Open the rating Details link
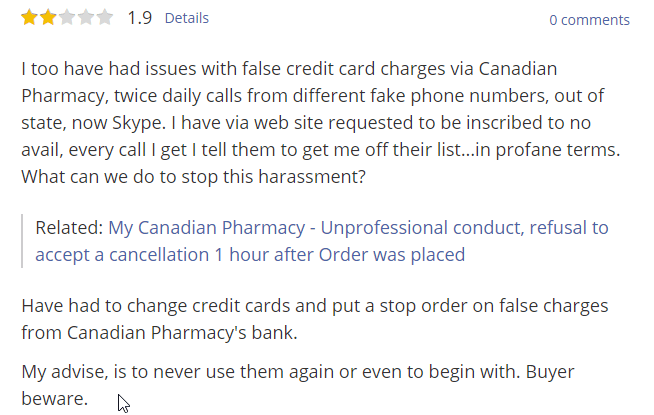 (186, 18)
